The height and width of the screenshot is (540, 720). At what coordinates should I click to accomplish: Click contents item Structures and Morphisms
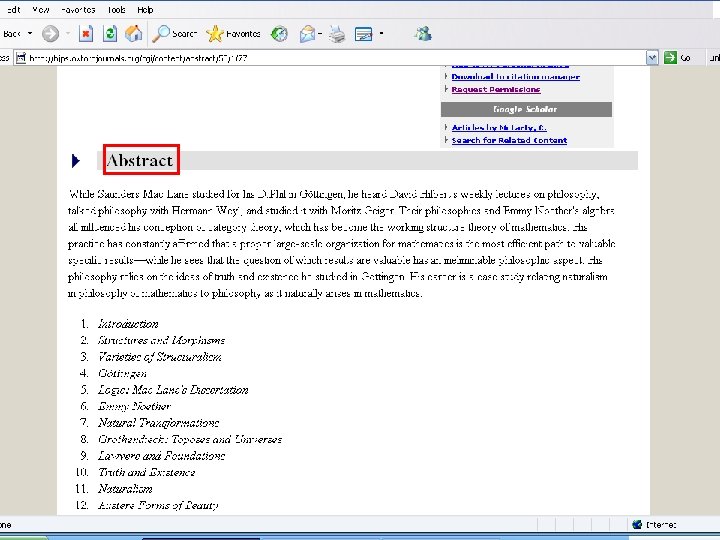click(x=161, y=340)
